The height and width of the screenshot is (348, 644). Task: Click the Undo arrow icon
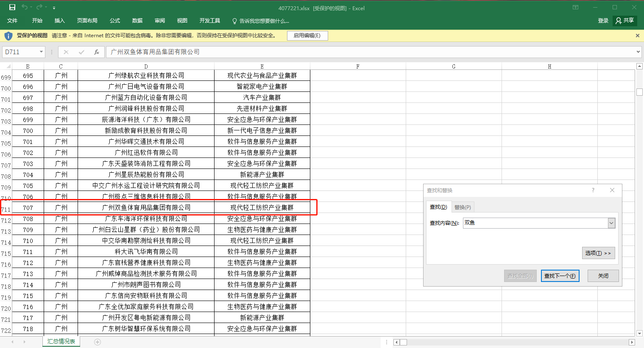(25, 7)
